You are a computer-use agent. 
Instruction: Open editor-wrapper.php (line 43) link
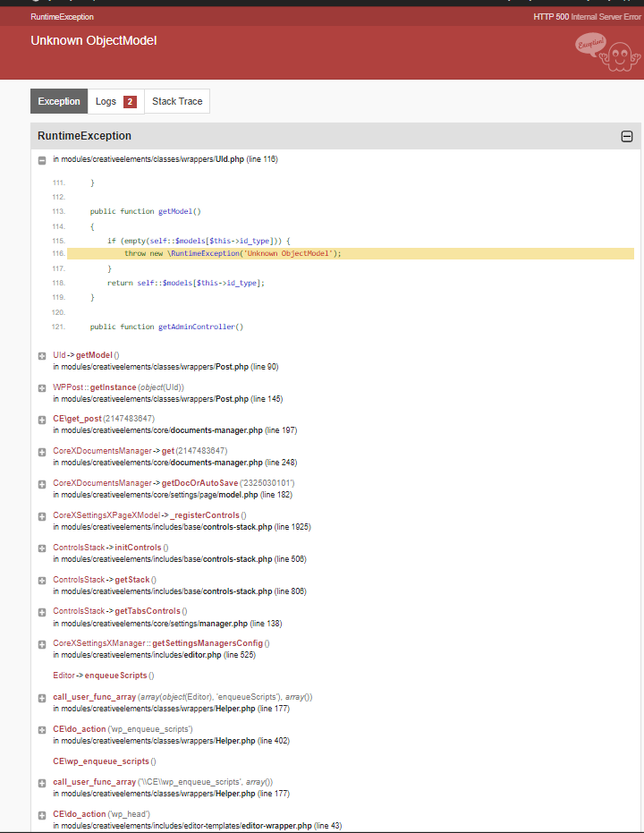pos(198,826)
